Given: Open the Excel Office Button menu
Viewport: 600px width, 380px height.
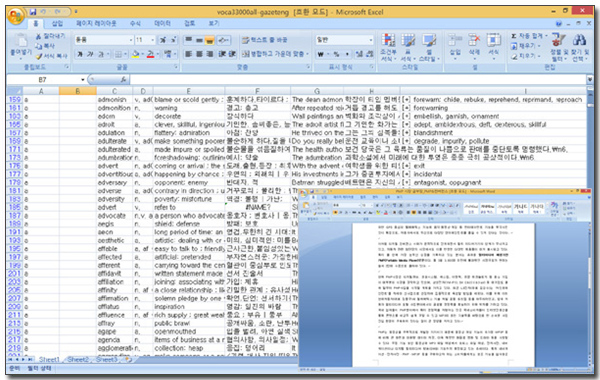Looking at the screenshot, I should 15,16.
